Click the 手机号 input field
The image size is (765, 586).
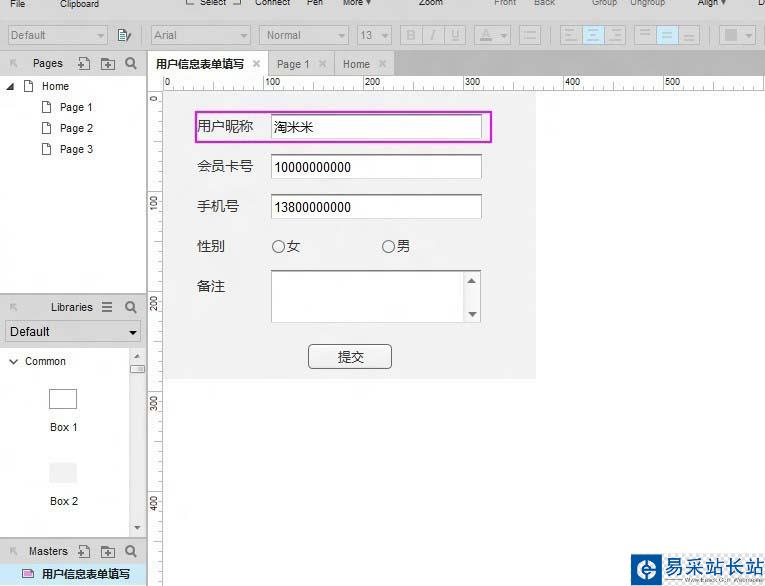[x=376, y=207]
